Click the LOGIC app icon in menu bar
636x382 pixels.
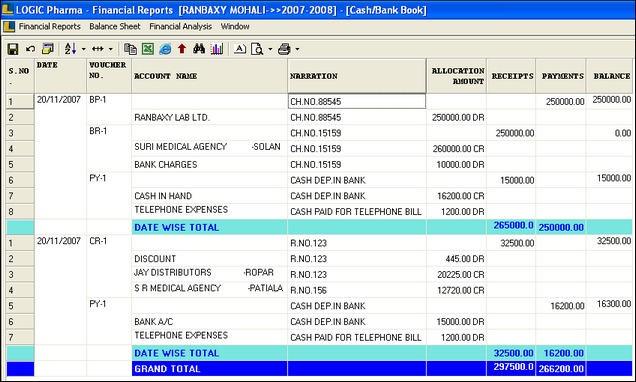9,26
